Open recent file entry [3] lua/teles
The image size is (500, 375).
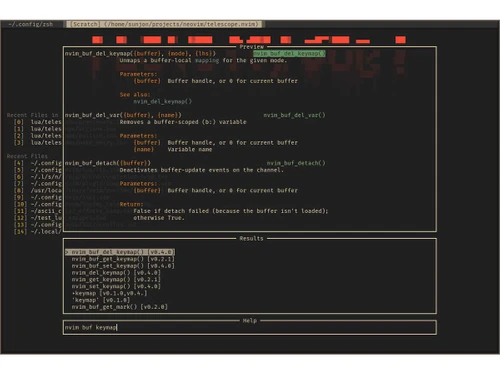point(37,142)
